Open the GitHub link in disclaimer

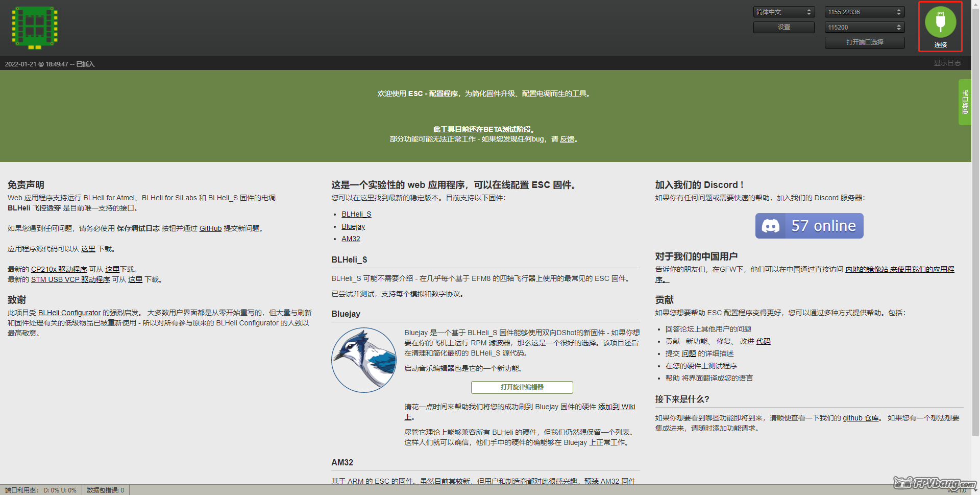[210, 228]
